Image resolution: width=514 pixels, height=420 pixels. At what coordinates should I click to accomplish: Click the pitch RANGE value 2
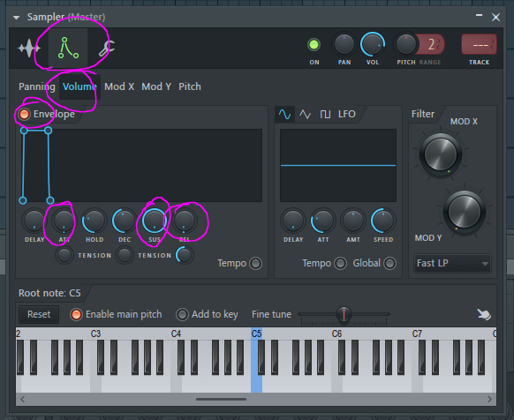(431, 44)
